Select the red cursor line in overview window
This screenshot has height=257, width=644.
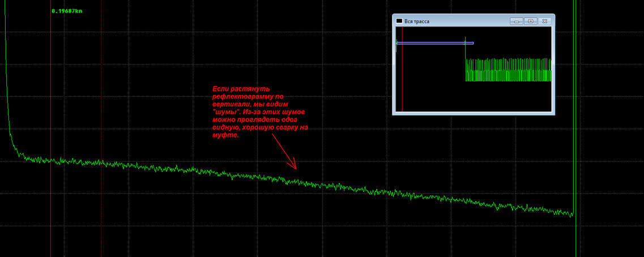coord(402,79)
